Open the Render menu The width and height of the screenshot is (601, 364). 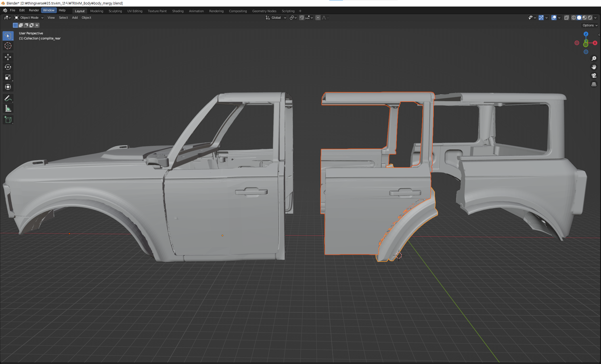pos(34,10)
